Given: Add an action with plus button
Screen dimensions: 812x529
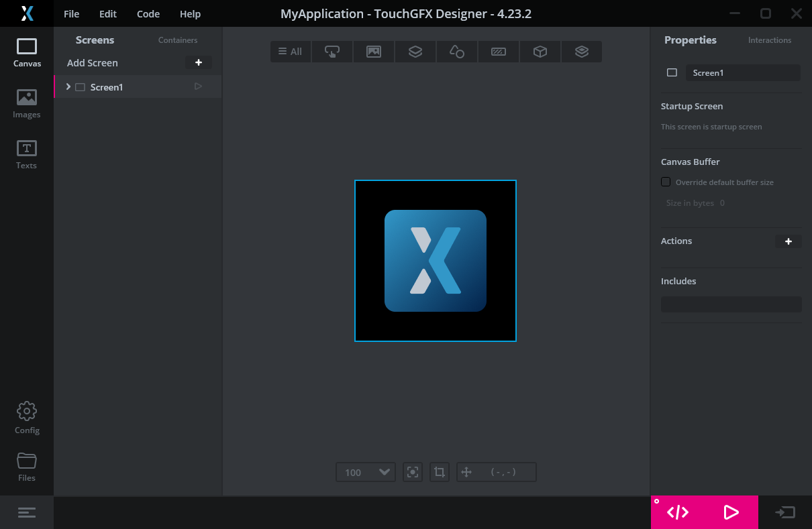Looking at the screenshot, I should click(789, 241).
